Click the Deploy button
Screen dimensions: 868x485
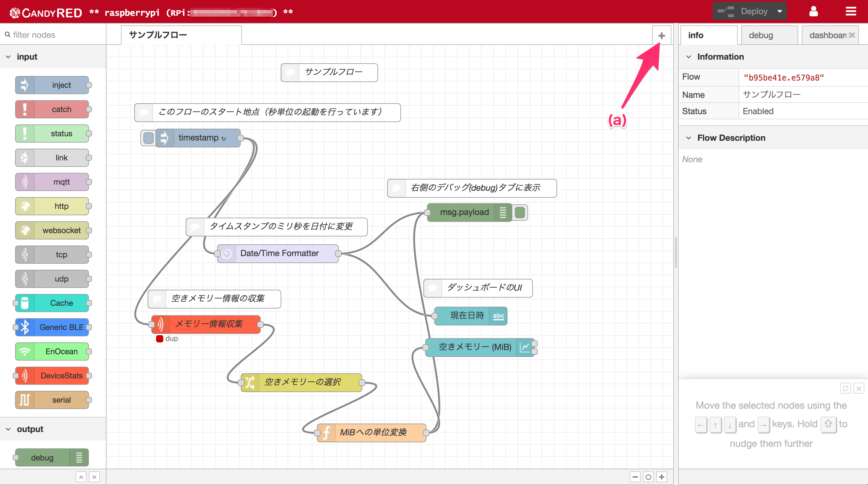point(743,12)
